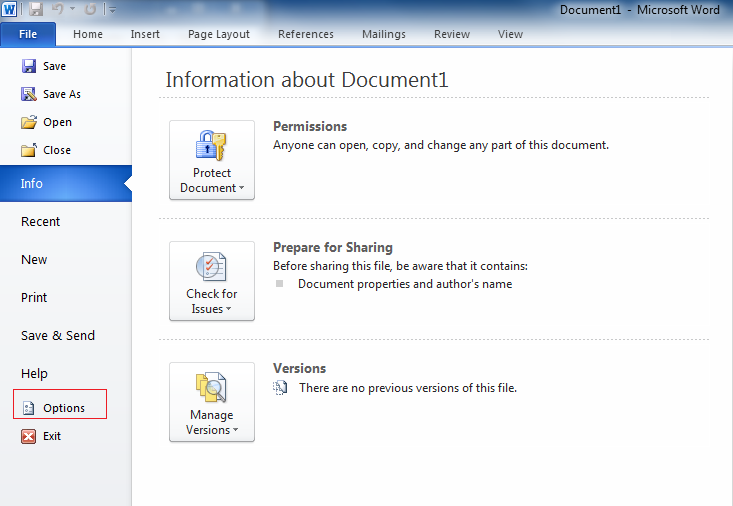This screenshot has height=506, width=733.
Task: Open the Insert ribbon tab
Action: 145,34
